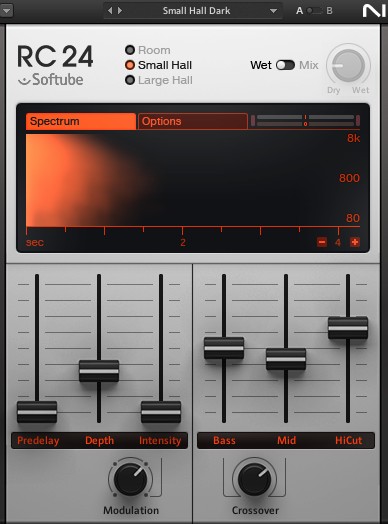Switch to the Options tab
Image resolution: width=388 pixels, height=524 pixels.
(x=193, y=121)
